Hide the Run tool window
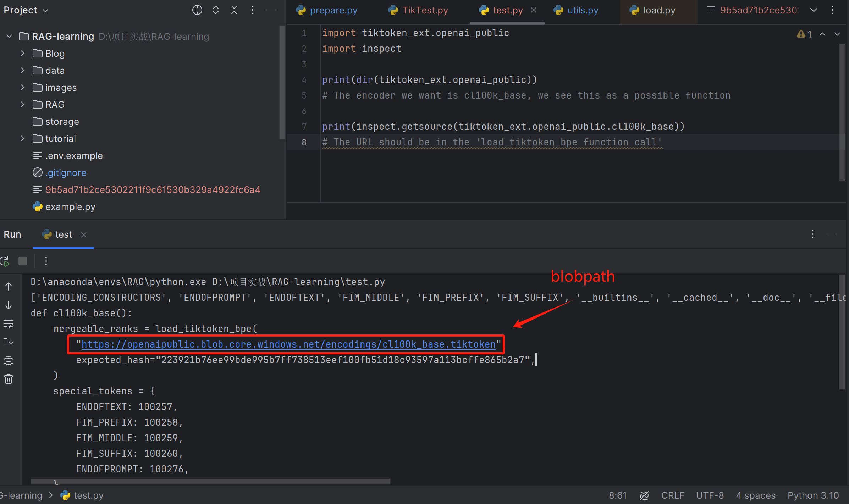 point(831,234)
